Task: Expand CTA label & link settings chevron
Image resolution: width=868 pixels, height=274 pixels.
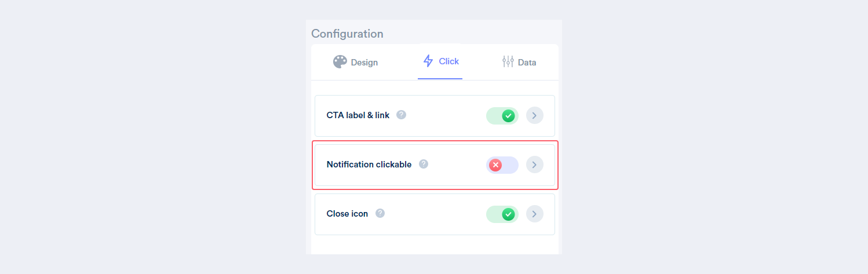Action: coord(534,116)
